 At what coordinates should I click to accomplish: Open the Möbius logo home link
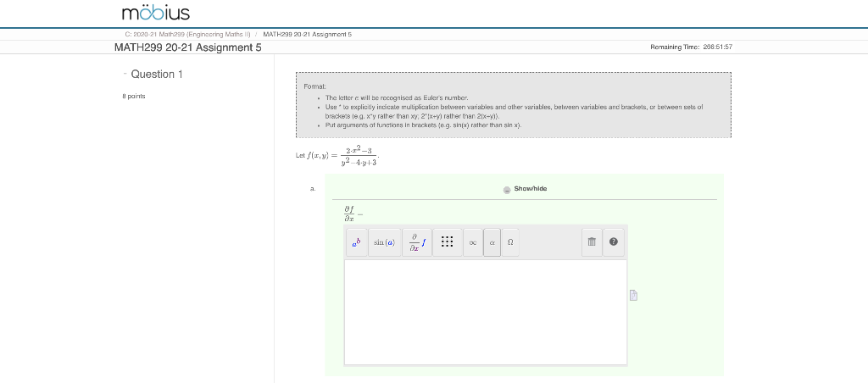(x=156, y=14)
